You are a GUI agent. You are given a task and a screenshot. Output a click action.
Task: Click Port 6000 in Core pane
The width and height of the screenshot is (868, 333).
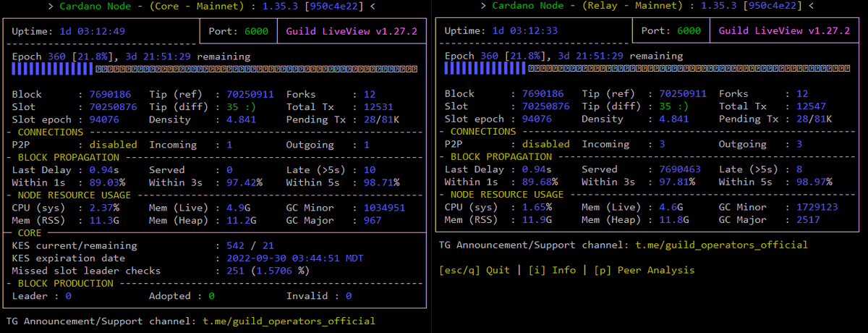[x=238, y=32]
